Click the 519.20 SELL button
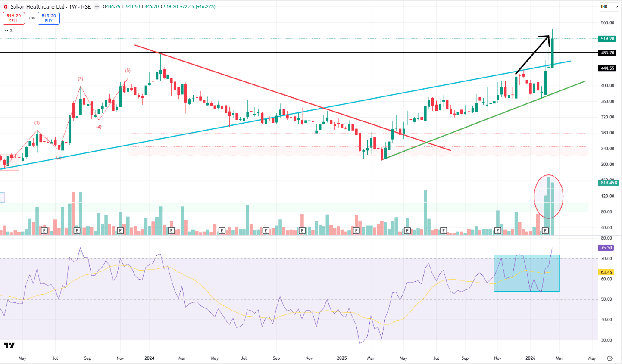Viewport: 622px width, 364px height. (14, 18)
